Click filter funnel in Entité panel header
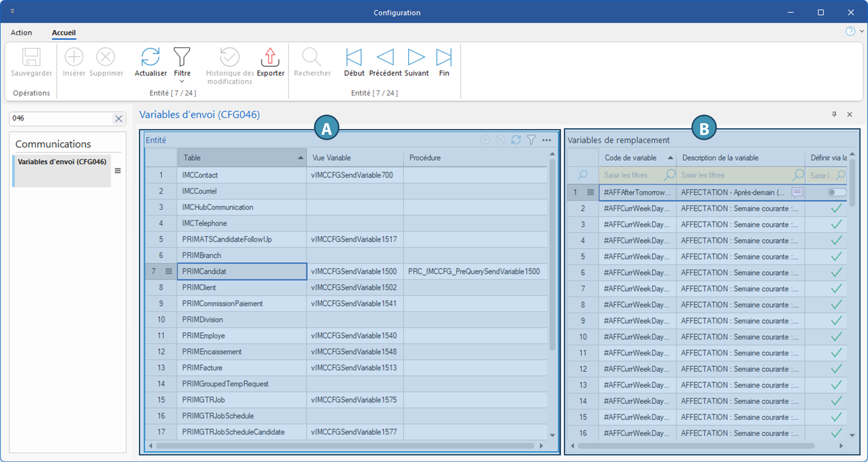 coord(531,140)
